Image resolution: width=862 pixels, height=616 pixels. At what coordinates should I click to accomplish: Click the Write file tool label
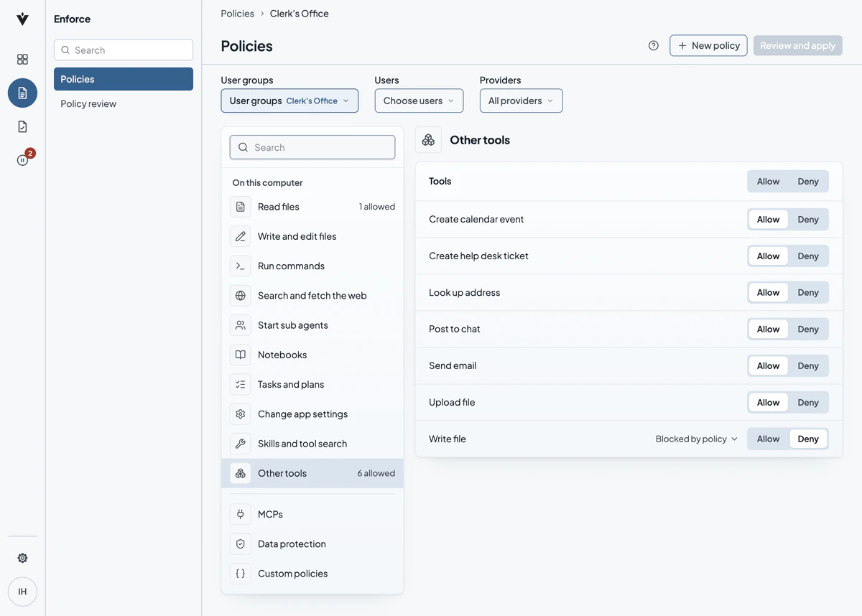point(448,439)
